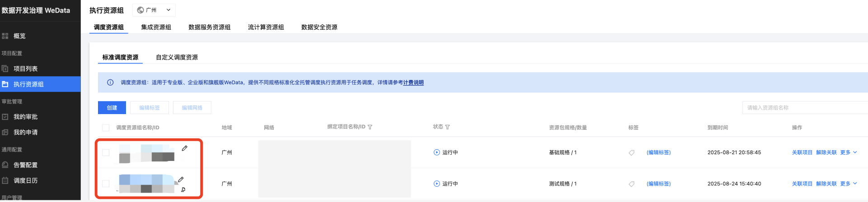Click the resource group name search field
The width and height of the screenshot is (868, 202).
pos(804,108)
